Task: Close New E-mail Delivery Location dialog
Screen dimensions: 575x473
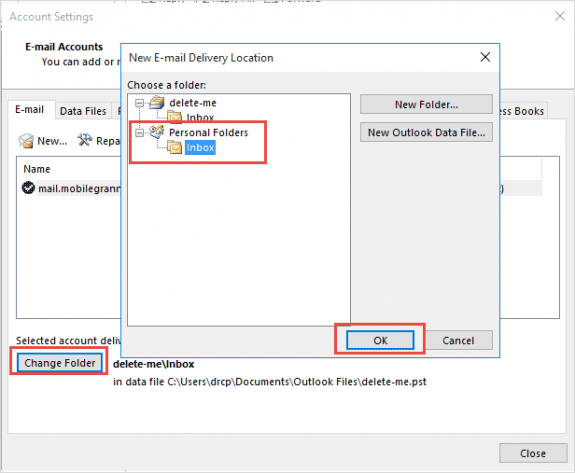Action: point(485,57)
